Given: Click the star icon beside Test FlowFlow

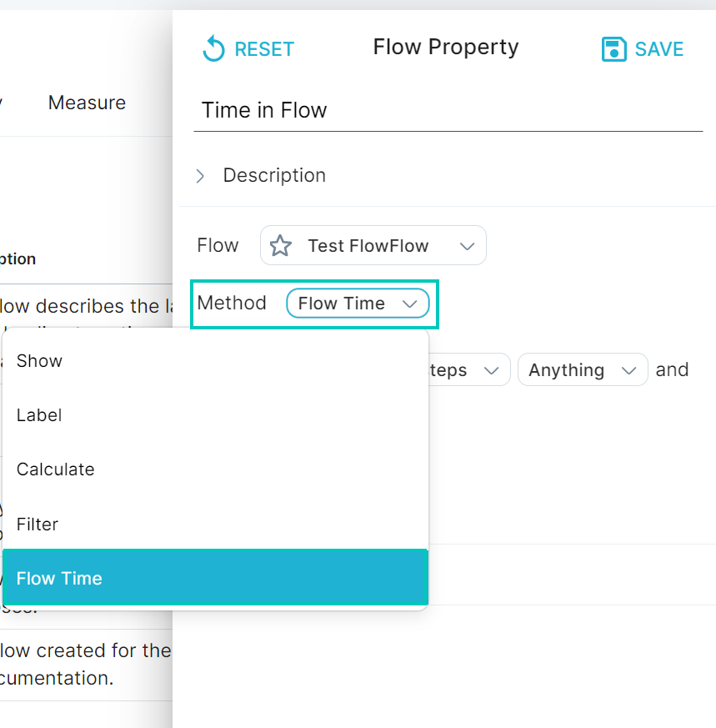Looking at the screenshot, I should [x=280, y=245].
